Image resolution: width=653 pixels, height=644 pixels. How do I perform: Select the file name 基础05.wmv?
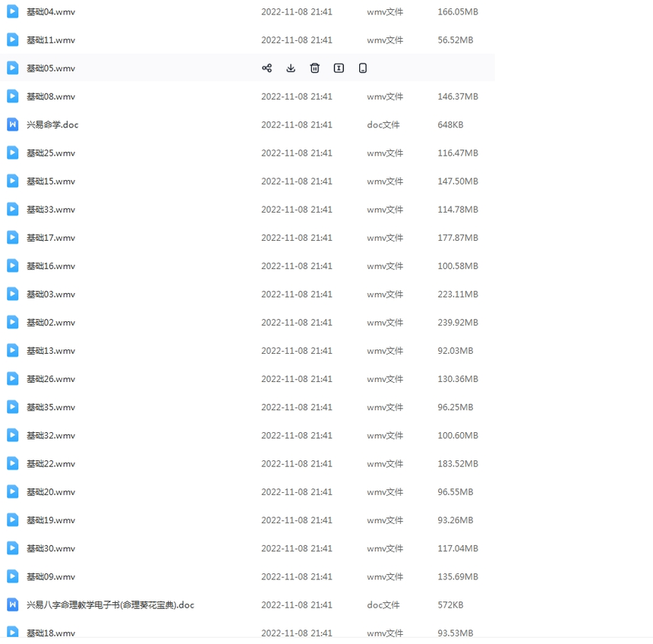pos(51,68)
